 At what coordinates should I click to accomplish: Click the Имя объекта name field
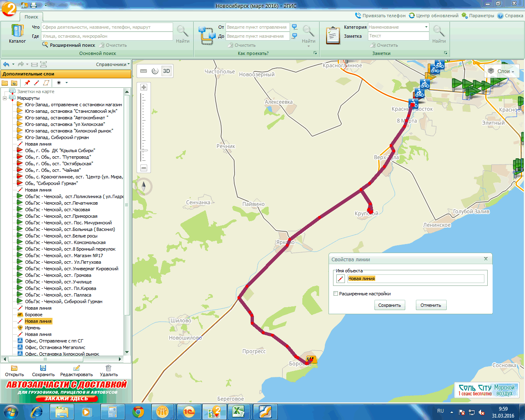(x=416, y=278)
